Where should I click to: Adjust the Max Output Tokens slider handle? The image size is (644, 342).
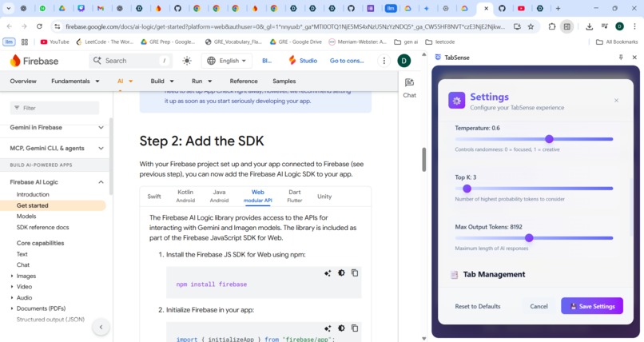[529, 237]
